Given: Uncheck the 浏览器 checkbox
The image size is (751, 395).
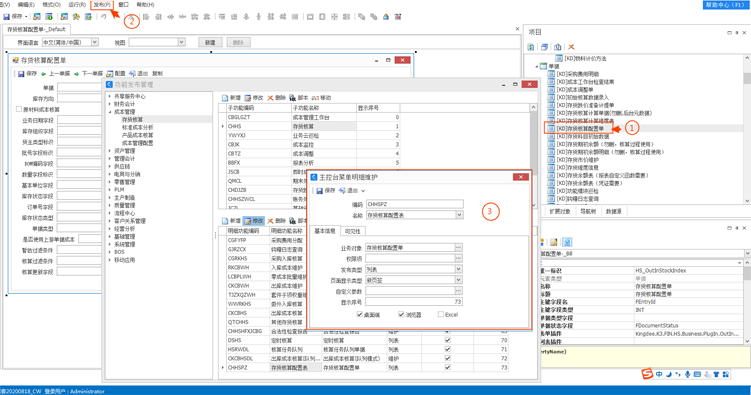Looking at the screenshot, I should pyautogui.click(x=401, y=315).
